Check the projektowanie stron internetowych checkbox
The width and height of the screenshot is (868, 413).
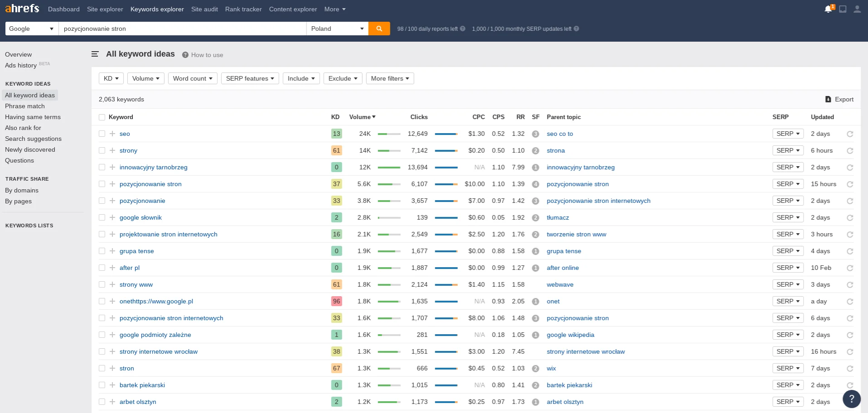pyautogui.click(x=102, y=234)
